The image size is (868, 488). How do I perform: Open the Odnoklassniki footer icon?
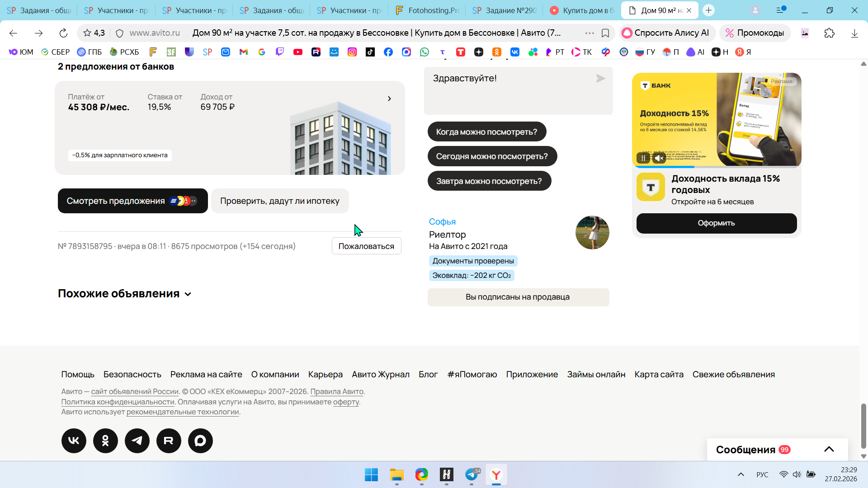coord(105,441)
